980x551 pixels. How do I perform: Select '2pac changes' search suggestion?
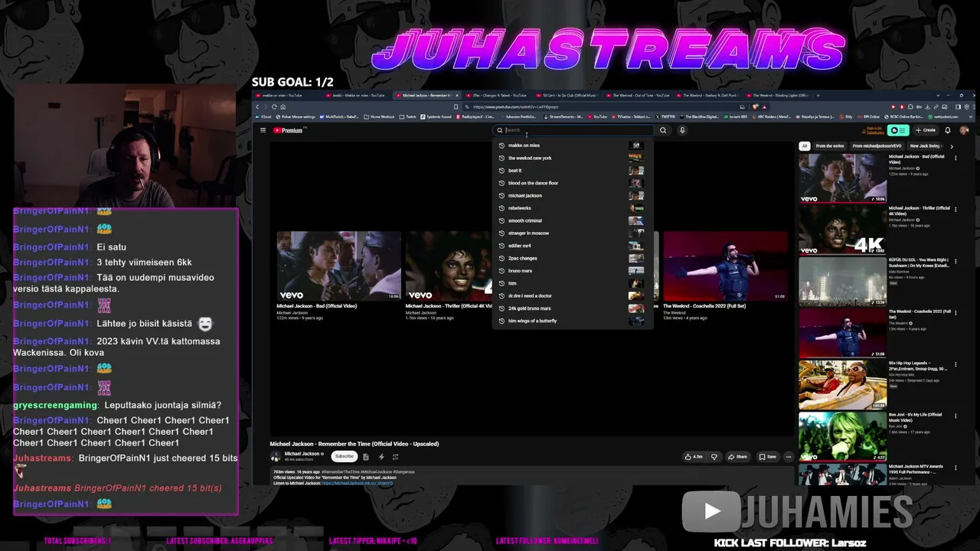(x=571, y=258)
